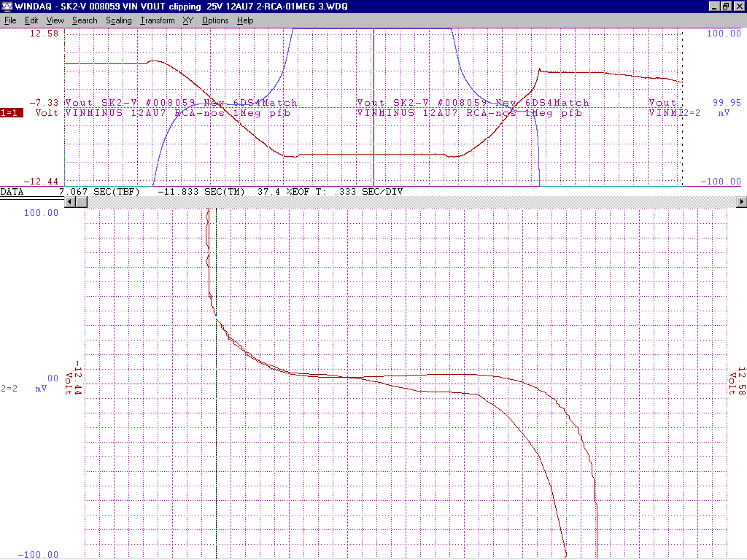Open the Edit menu
This screenshot has height=560, width=747.
[31, 20]
